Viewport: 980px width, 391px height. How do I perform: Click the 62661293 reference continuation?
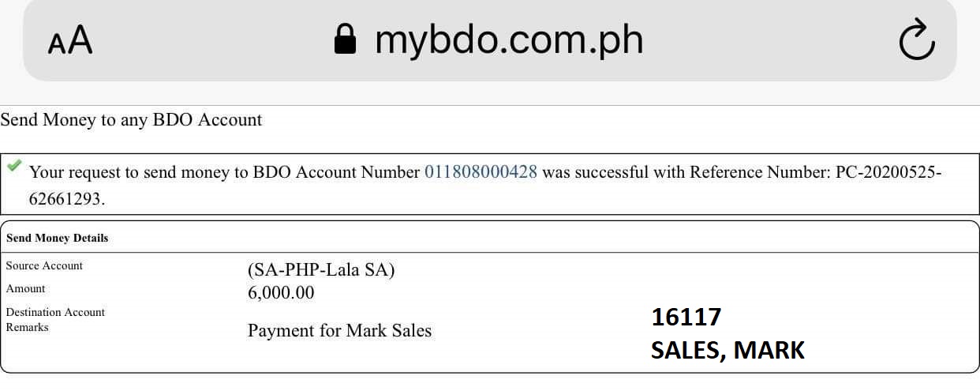(66, 199)
